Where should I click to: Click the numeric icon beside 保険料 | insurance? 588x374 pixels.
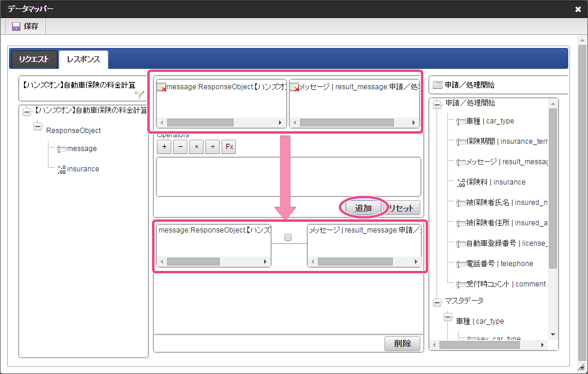click(x=461, y=182)
